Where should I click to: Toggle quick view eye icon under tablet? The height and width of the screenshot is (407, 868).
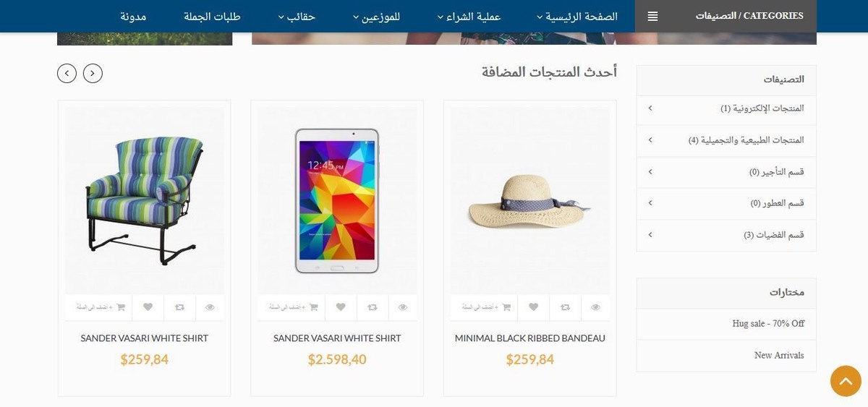403,307
